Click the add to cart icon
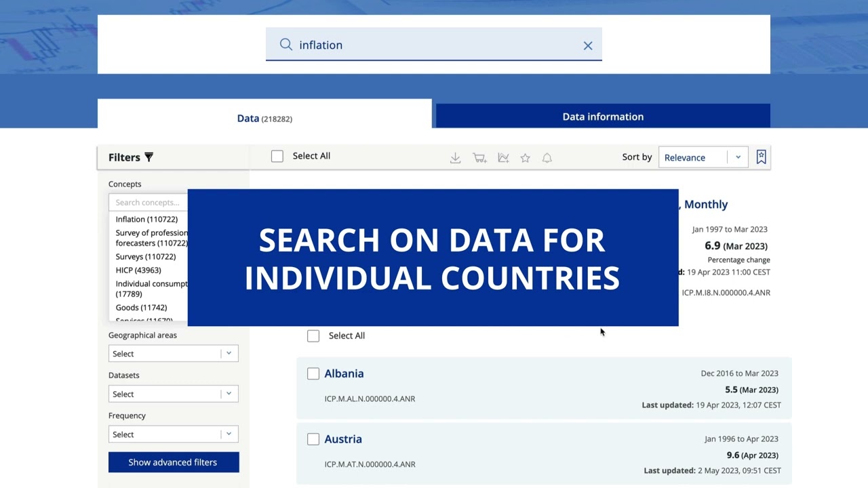868x488 pixels. [x=479, y=158]
